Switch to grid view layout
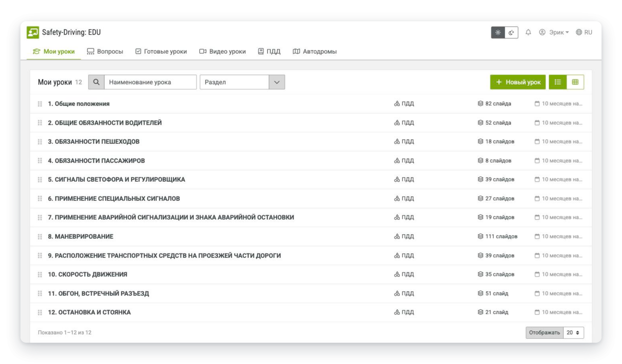The image size is (622, 364). (575, 82)
